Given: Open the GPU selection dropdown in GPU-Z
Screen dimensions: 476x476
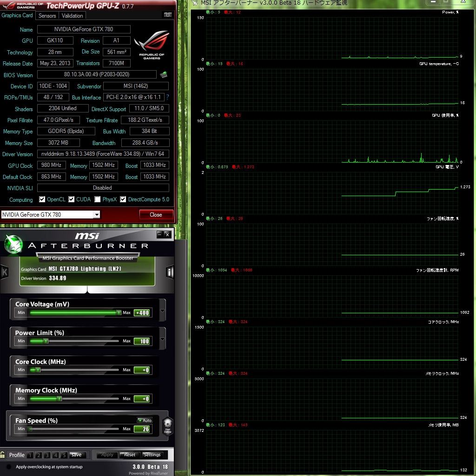Looking at the screenshot, I should click(x=97, y=215).
